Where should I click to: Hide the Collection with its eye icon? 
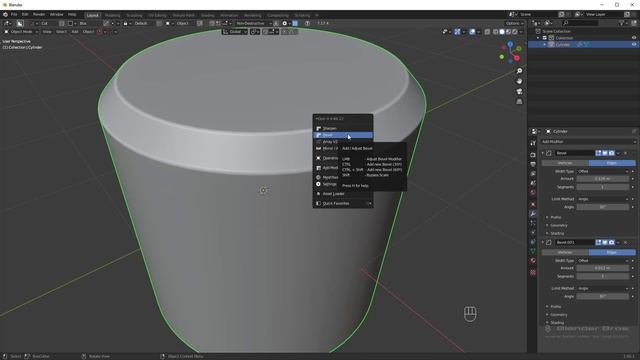coord(634,38)
